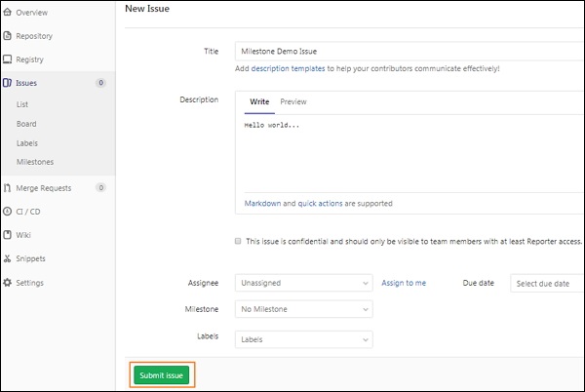Click the Overview home icon in sidebar
585x392 pixels.
tap(7, 13)
